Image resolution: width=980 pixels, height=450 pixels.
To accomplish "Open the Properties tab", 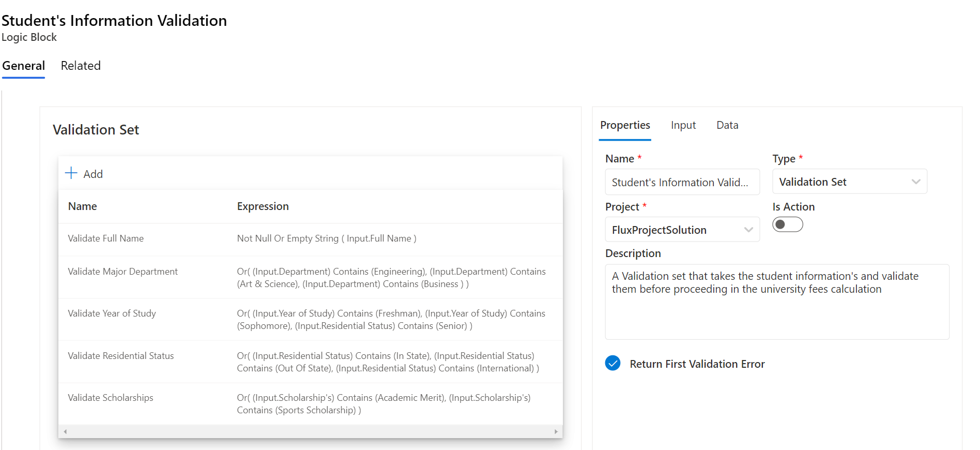I will coord(625,125).
